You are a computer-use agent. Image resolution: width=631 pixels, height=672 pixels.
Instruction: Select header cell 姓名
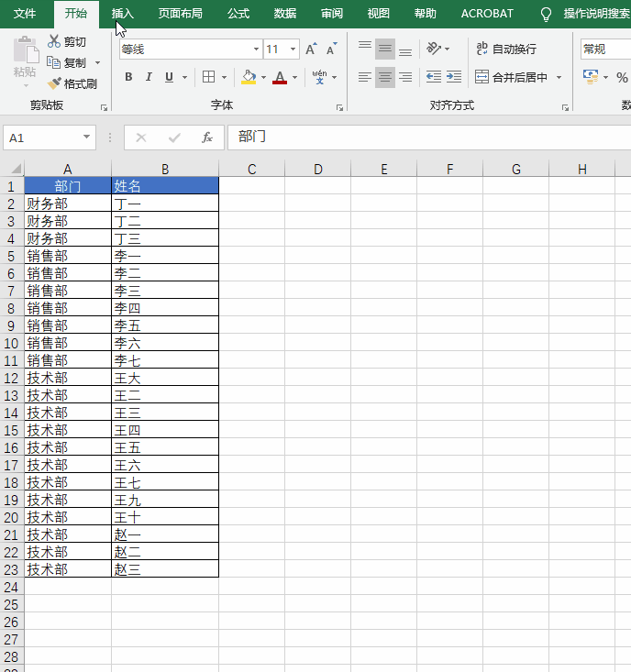(165, 185)
